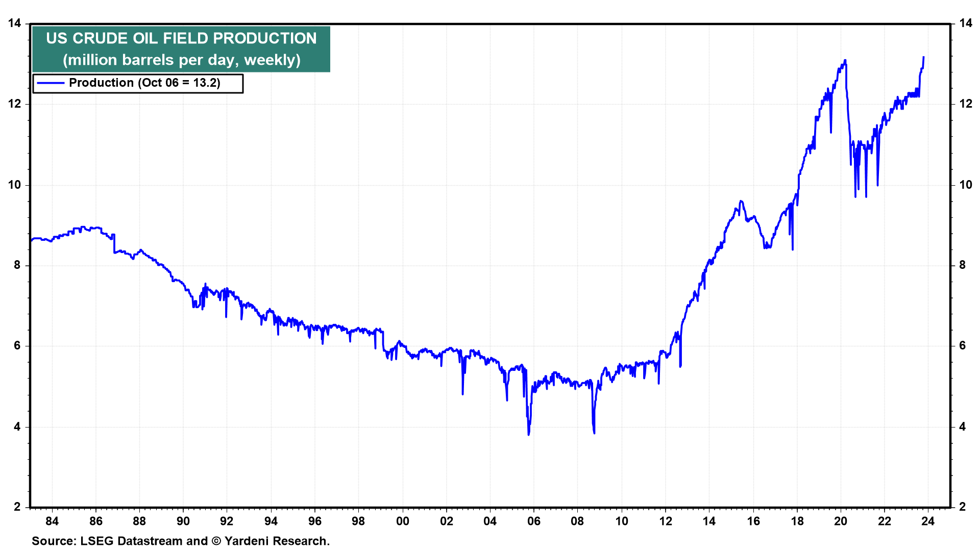Viewport: 980px width, 551px height.
Task: Click the 20 x-axis year label
Action: click(841, 521)
